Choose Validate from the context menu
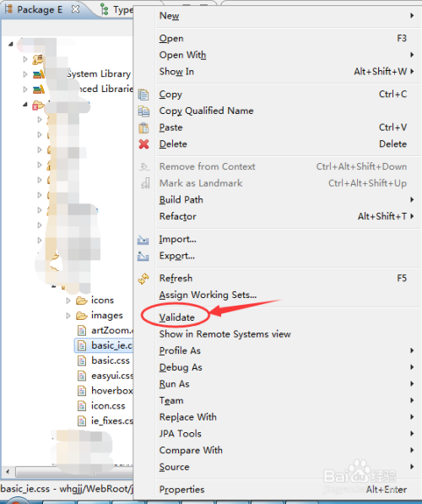Viewport: 422px width, 504px height. 177,317
